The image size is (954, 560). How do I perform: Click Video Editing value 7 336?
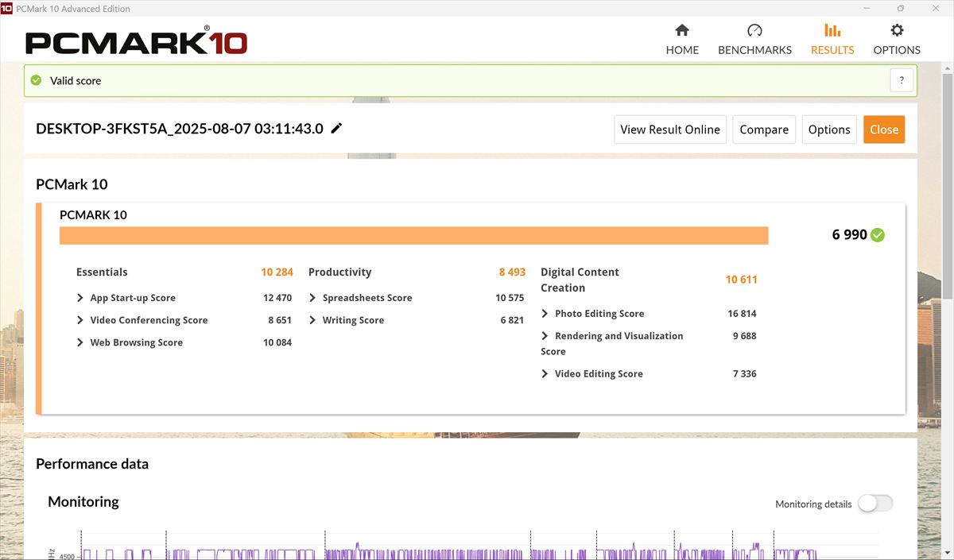pos(745,373)
